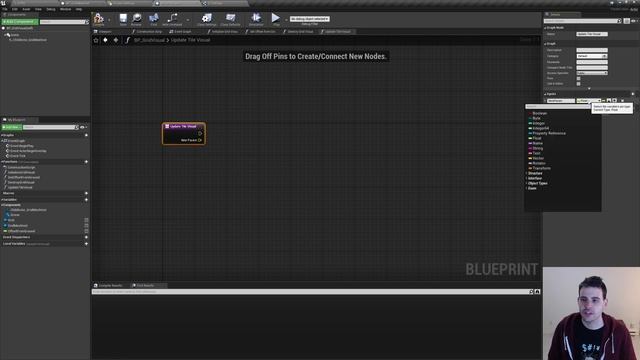Add a new macro with plus icon in Macros section
This screenshot has width=640, height=360.
(86, 193)
